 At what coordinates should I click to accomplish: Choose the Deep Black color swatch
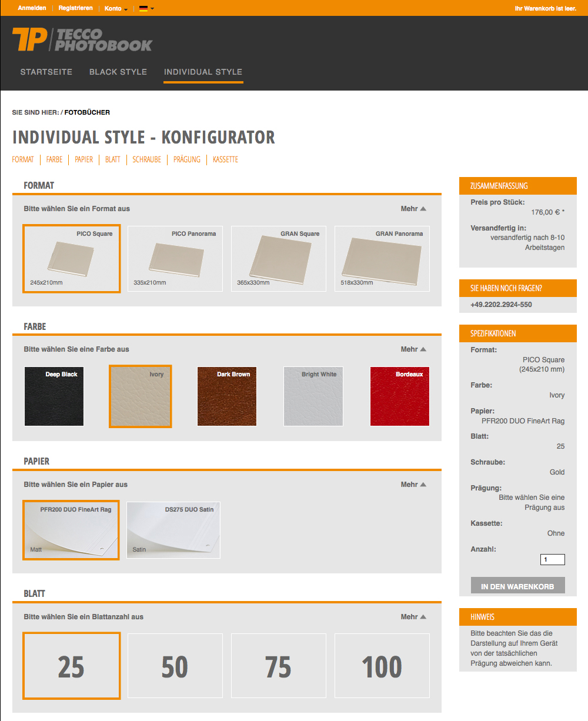tap(54, 396)
